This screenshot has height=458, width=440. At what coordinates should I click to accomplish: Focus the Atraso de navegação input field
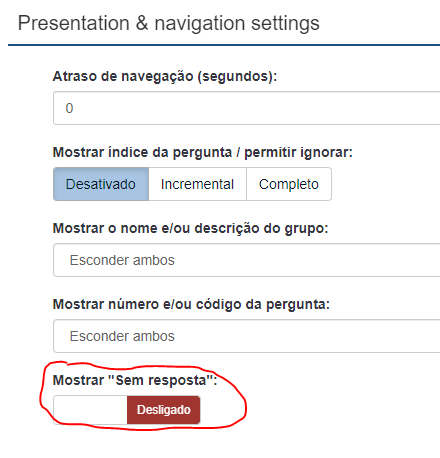point(247,108)
